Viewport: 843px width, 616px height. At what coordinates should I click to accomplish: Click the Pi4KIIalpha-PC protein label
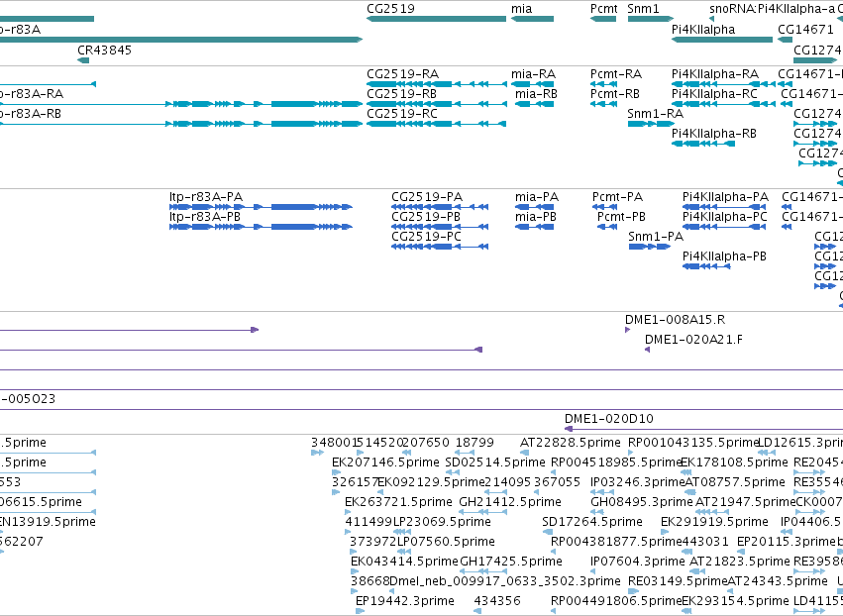725,217
